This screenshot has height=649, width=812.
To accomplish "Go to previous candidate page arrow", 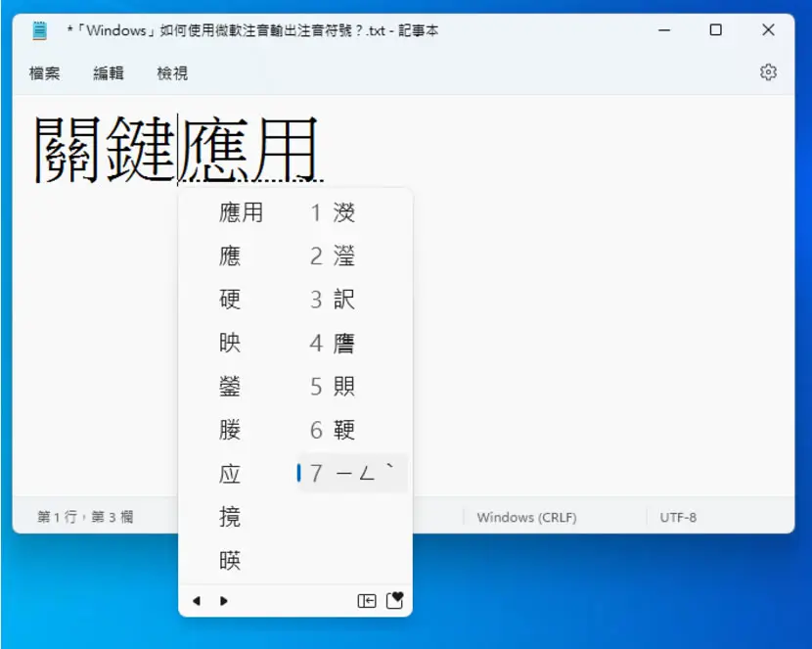I will 197,601.
